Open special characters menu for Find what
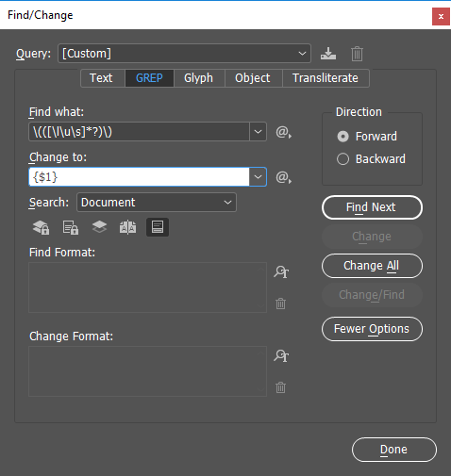The image size is (451, 476). point(283,132)
